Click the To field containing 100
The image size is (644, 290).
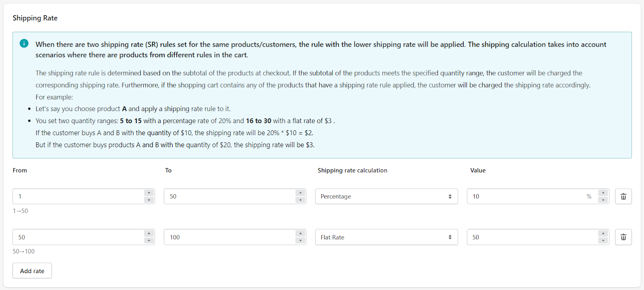click(230, 237)
